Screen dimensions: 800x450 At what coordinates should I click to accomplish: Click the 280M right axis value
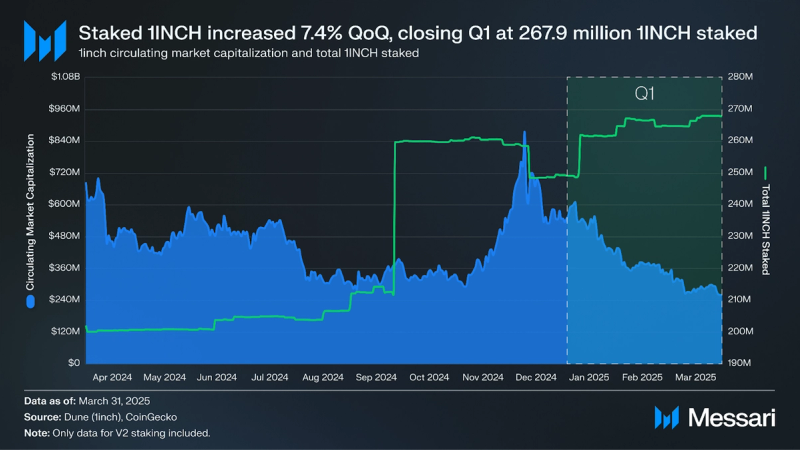pyautogui.click(x=740, y=77)
